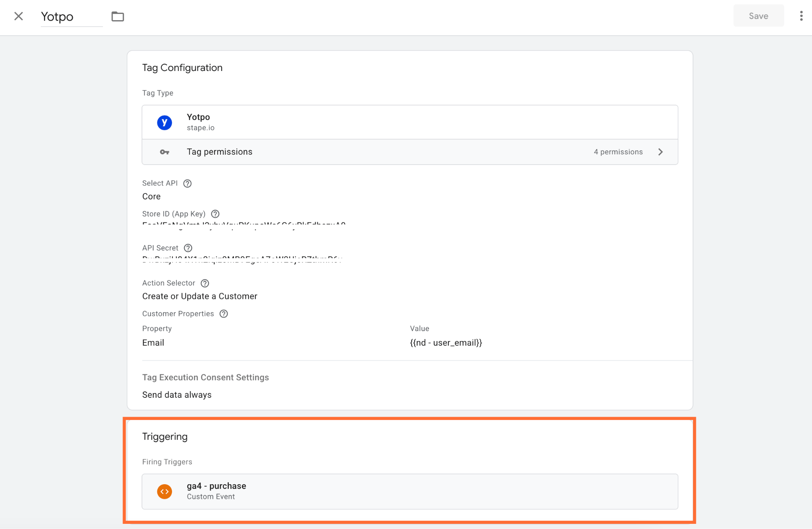The image size is (812, 529).
Task: Click the Property column header
Action: coord(157,328)
